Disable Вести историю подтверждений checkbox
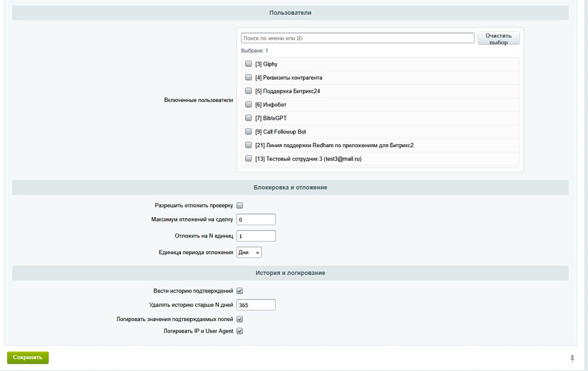Image resolution: width=588 pixels, height=371 pixels. pos(240,291)
